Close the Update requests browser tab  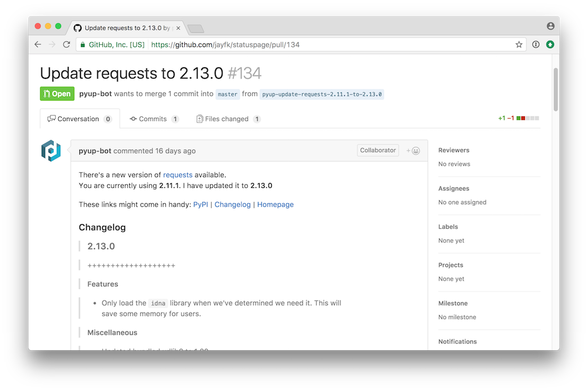[x=178, y=28]
